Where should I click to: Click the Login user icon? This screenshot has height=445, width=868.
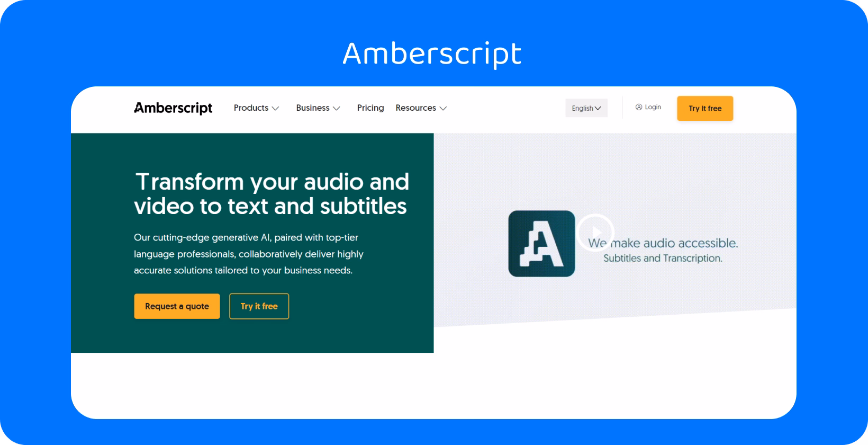pos(639,107)
